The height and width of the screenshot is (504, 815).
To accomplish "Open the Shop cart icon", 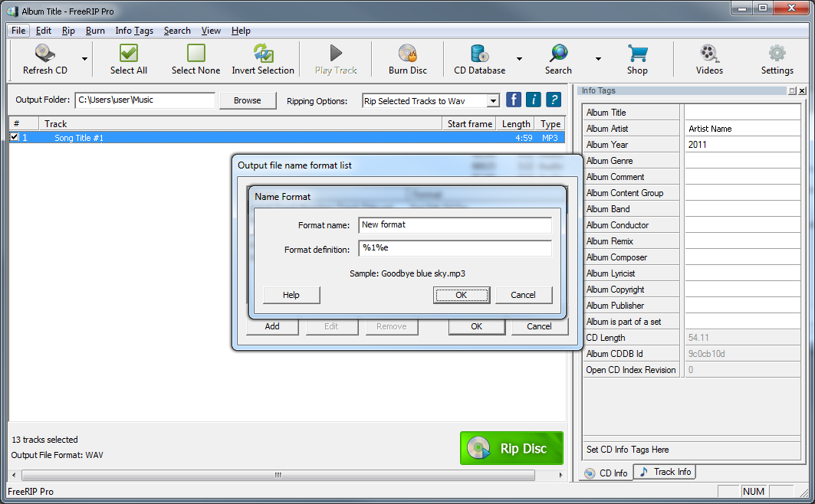I will point(637,53).
